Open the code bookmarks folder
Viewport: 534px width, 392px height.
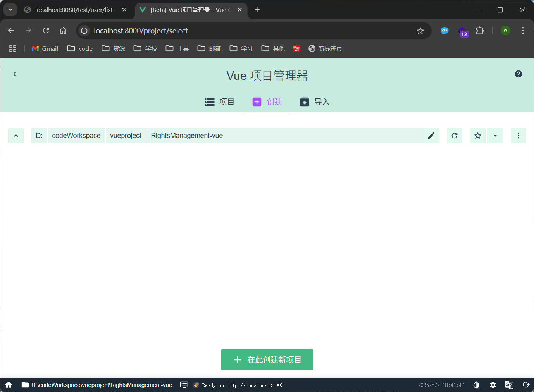pos(80,48)
